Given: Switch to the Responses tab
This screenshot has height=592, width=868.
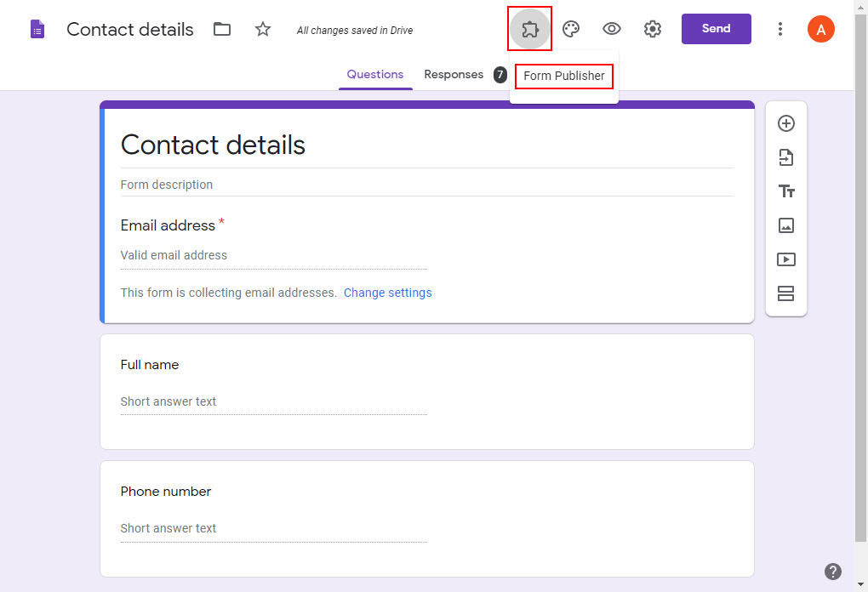Looking at the screenshot, I should 454,75.
